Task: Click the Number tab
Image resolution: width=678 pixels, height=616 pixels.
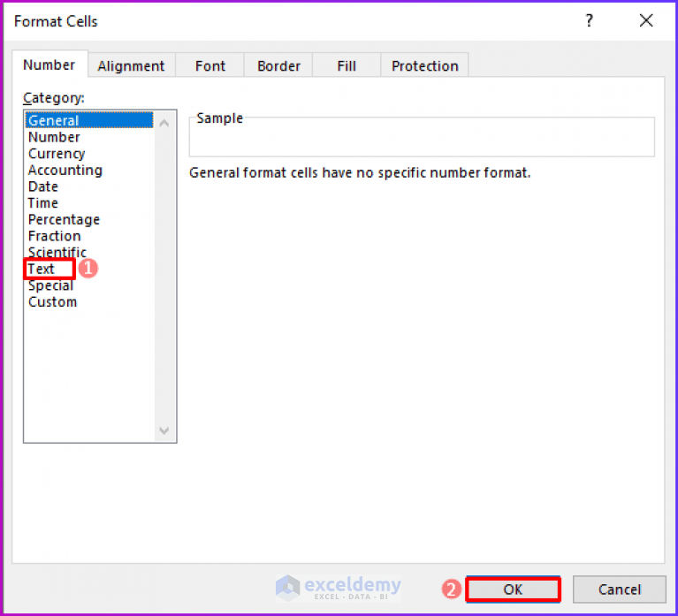Action: coord(50,65)
